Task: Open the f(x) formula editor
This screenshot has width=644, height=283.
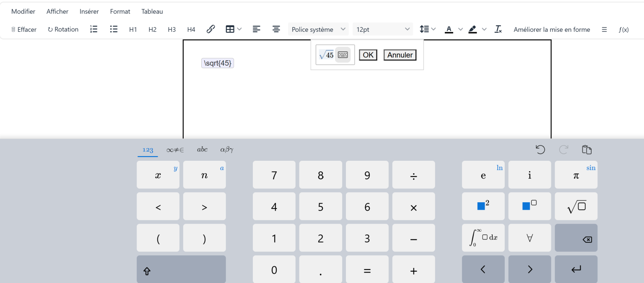Action: (x=623, y=30)
